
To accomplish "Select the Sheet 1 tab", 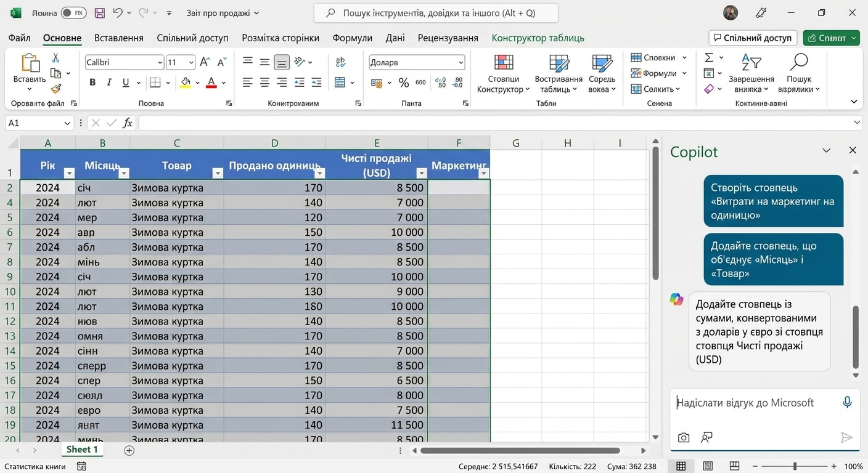I will tap(82, 450).
